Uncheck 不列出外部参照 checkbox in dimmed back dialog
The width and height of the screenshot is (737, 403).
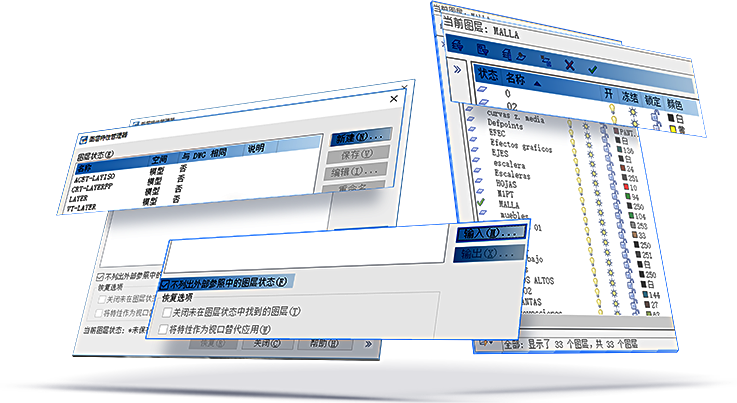(100, 277)
